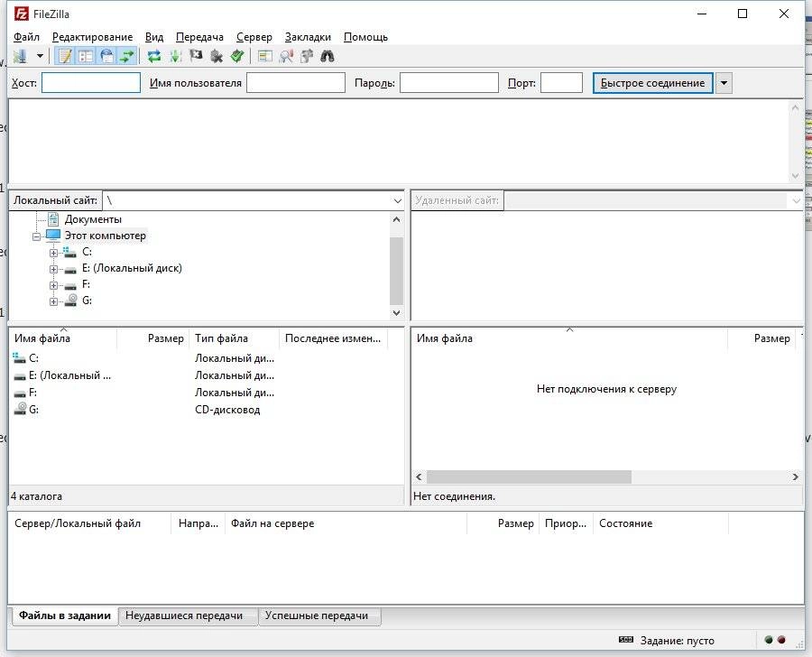Toggle processing of the transfer queue
This screenshot has height=657, width=812.
click(x=175, y=56)
